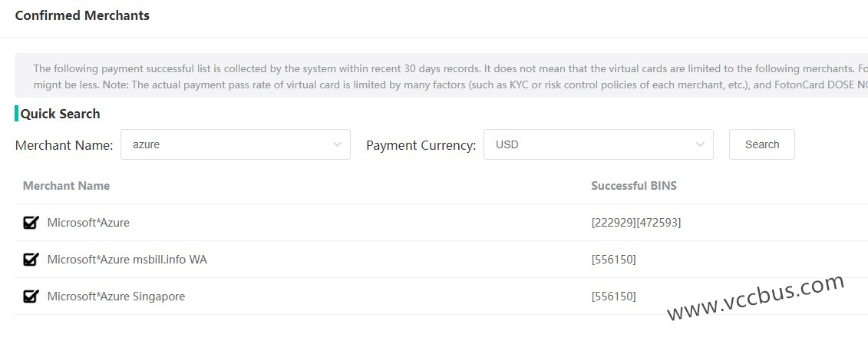Toggle the Microsoft*Azure msbill.info WA checkbox

pos(31,260)
